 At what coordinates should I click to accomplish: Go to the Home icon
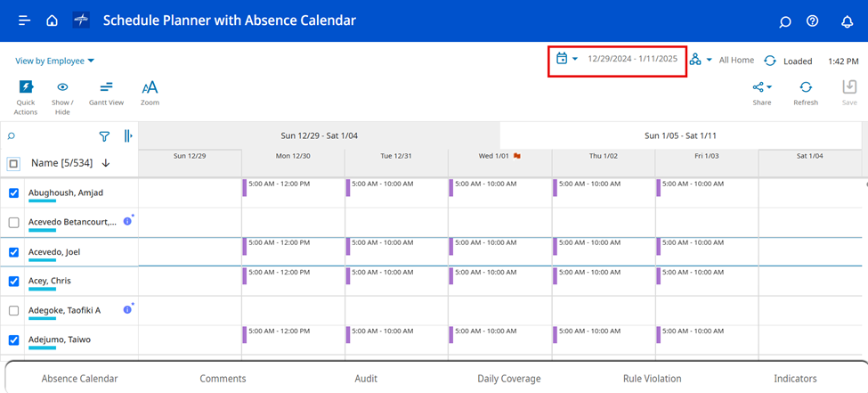tap(52, 20)
